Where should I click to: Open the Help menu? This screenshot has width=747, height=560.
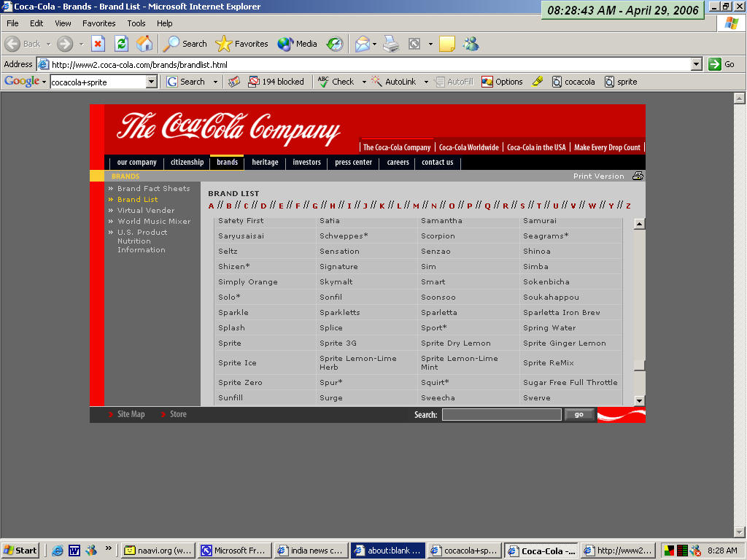[164, 23]
